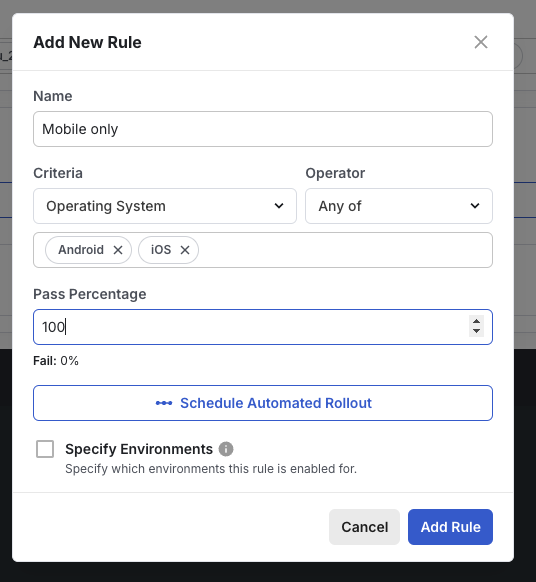This screenshot has height=582, width=536.
Task: Click the Fail: 0% text
Action: (x=56, y=361)
